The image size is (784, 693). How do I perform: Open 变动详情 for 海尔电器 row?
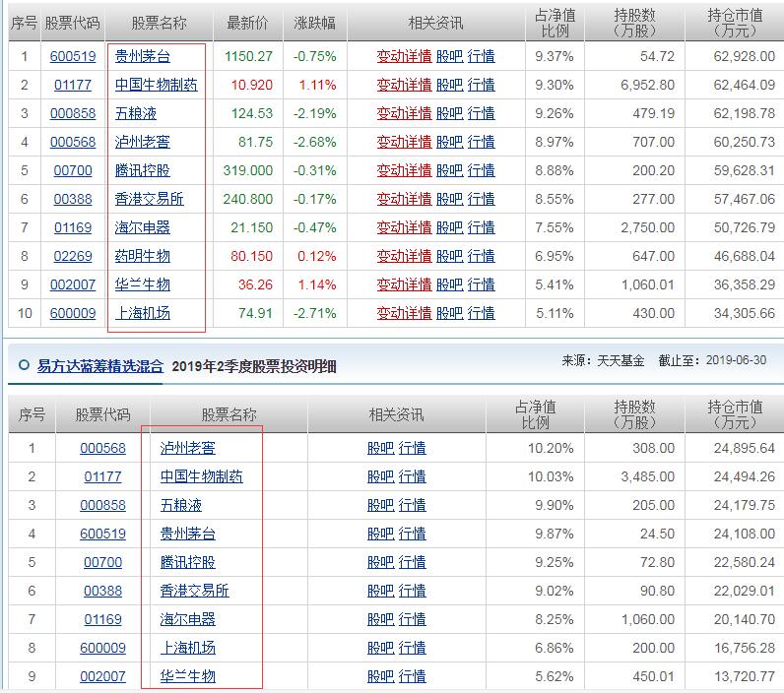click(x=404, y=227)
